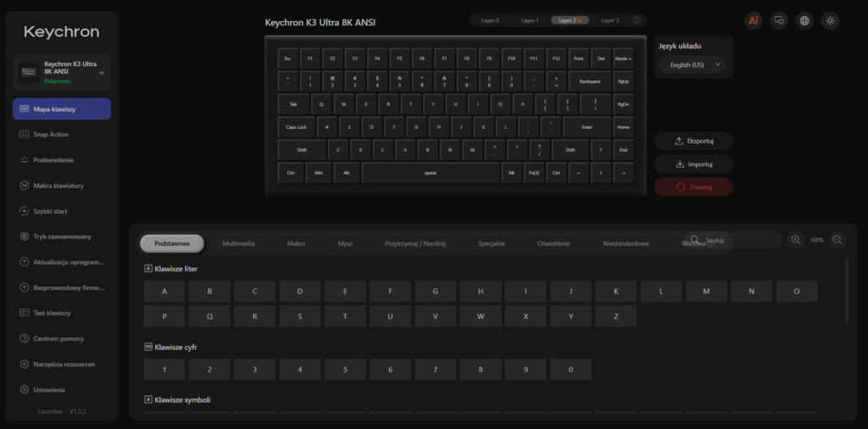Screen dimensions: 868x429
Task: Click the Tryb zaawansowany icon
Action: point(25,237)
